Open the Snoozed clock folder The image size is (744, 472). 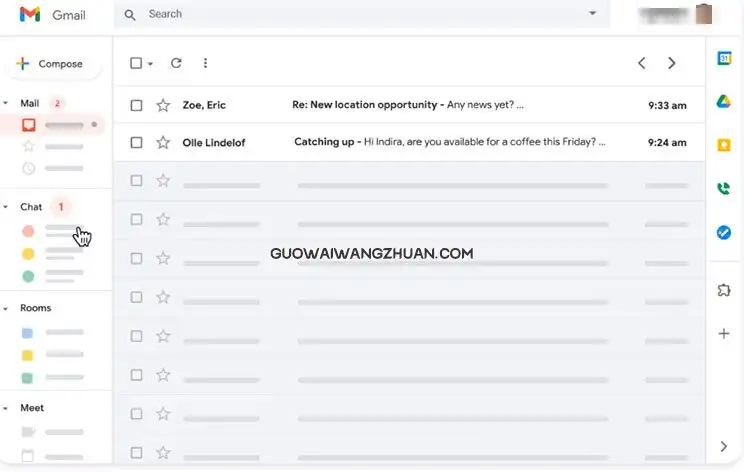28,168
